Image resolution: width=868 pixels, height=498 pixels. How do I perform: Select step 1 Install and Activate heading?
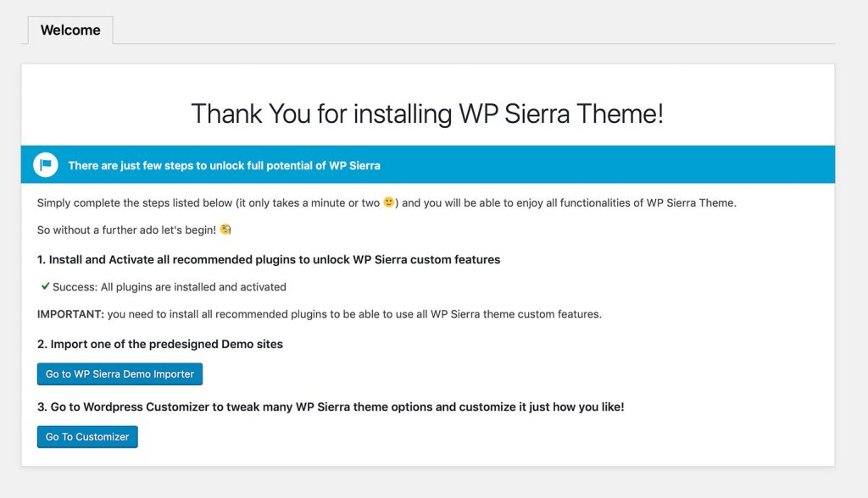(x=269, y=259)
